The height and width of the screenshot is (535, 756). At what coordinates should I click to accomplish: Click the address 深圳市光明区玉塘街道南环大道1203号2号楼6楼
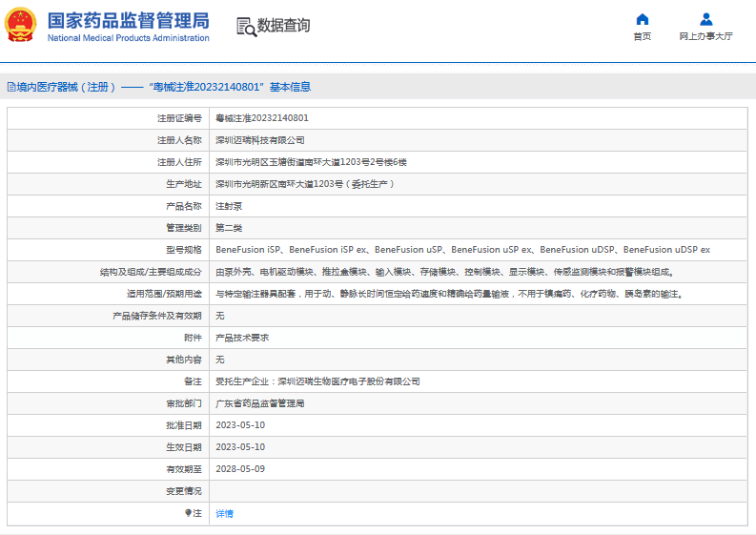click(x=311, y=162)
